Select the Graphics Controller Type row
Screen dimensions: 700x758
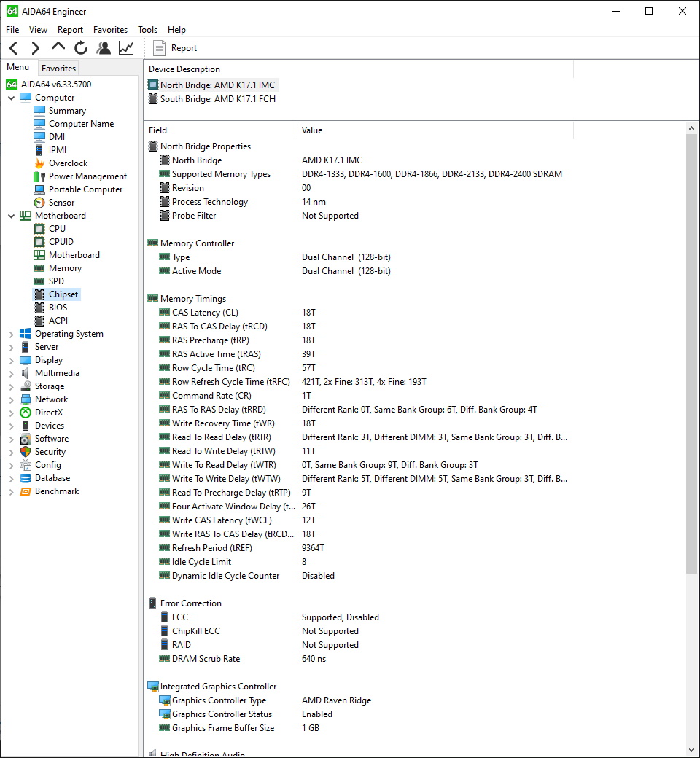(x=358, y=700)
